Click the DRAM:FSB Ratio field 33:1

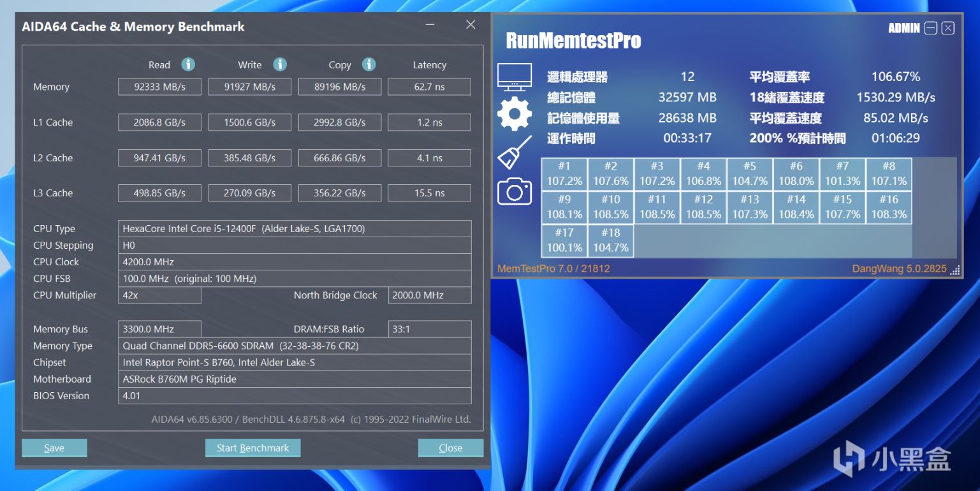coord(430,329)
